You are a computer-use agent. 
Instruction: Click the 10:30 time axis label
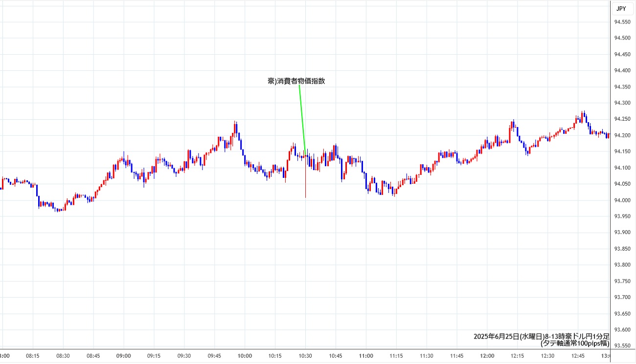306,356
